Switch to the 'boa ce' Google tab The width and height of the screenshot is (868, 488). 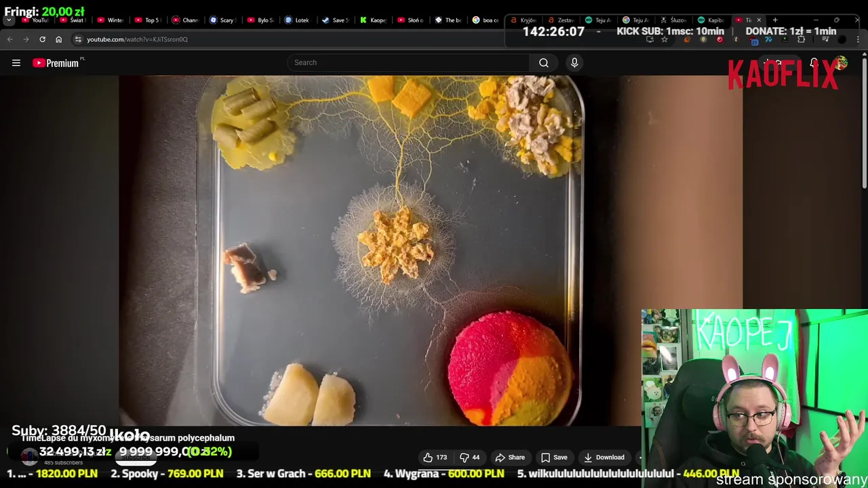484,20
